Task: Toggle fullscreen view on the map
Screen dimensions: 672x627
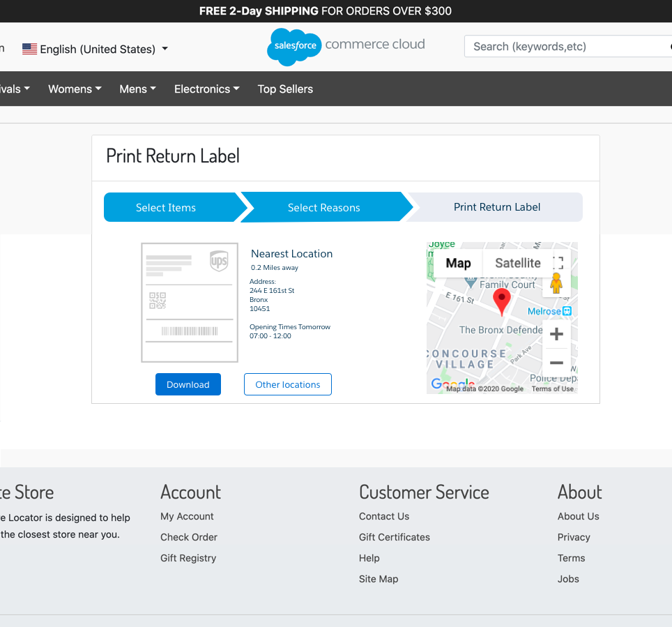Action: [558, 262]
